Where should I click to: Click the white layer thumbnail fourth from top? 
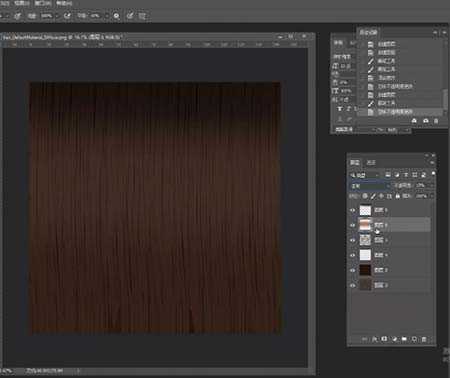(x=365, y=255)
